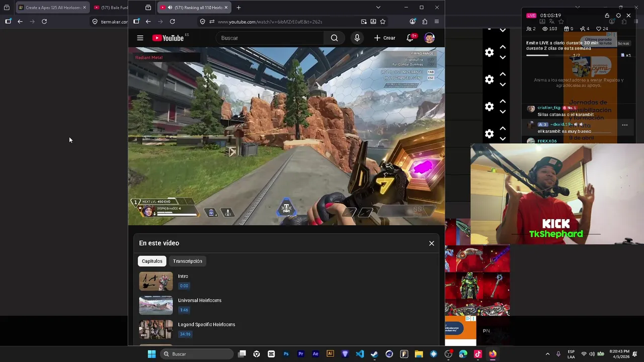Open the Firefox application menu in YouTube window
Viewport: 644px width, 362px height.
pyautogui.click(x=436, y=22)
